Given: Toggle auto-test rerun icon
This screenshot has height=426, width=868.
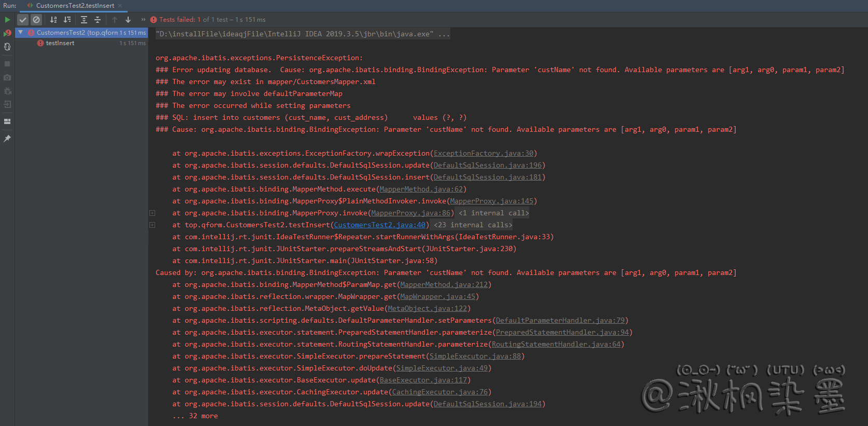Looking at the screenshot, I should coord(7,47).
